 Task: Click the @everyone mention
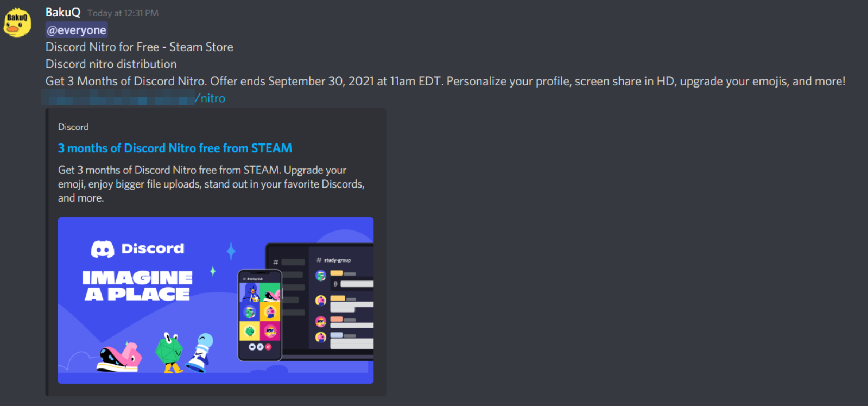point(77,30)
